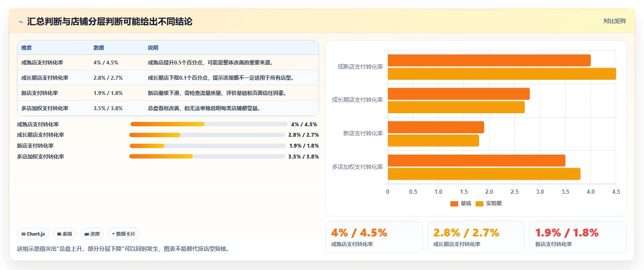
Task: Click table value 1.9% / 1.8%
Action: pyautogui.click(x=108, y=93)
